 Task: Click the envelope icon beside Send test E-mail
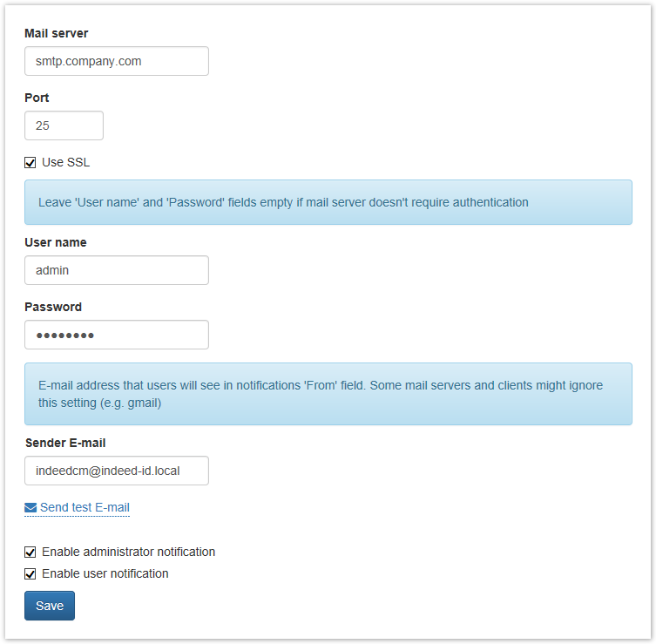pos(30,508)
